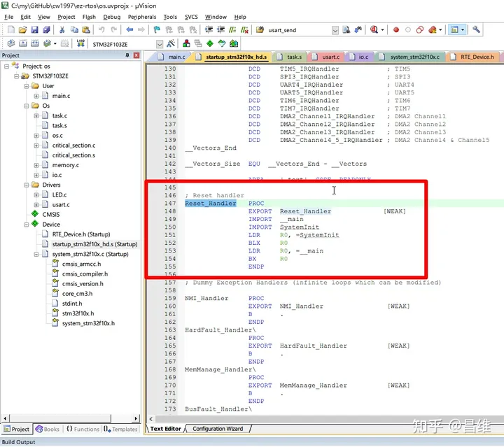The height and width of the screenshot is (447, 504).
Task: Open Configuration wrench icon
Action: [476, 30]
